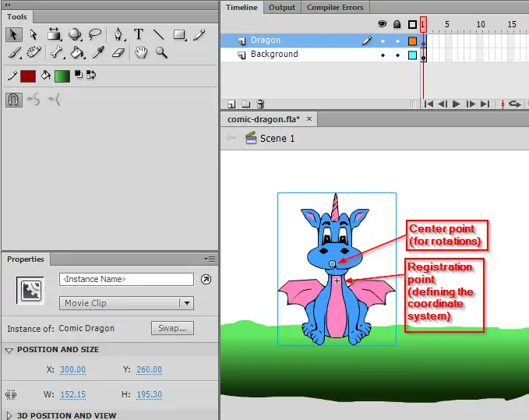The height and width of the screenshot is (420, 529).
Task: Open the red stroke color swatch
Action: tap(28, 76)
